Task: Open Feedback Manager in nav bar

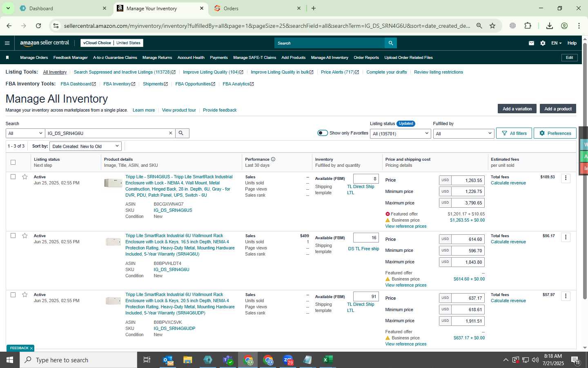Action: (x=71, y=58)
